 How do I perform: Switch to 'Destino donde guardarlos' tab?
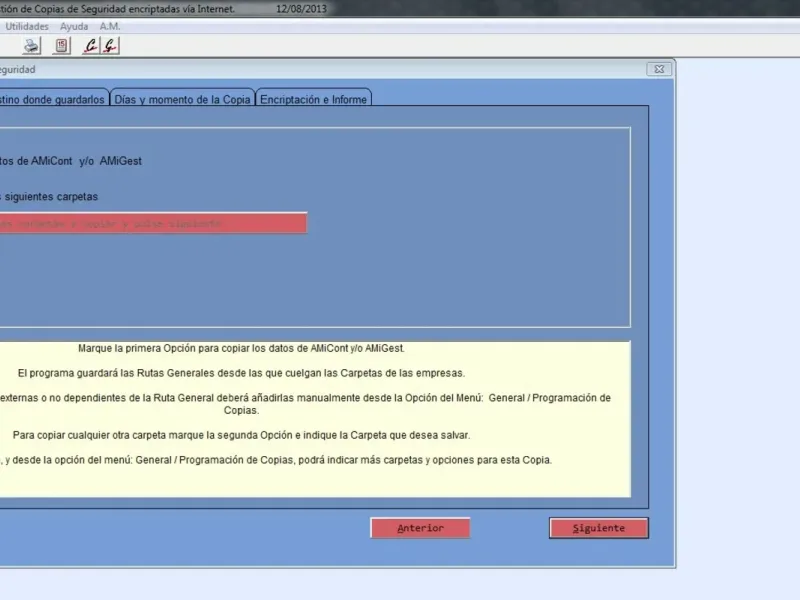click(54, 98)
